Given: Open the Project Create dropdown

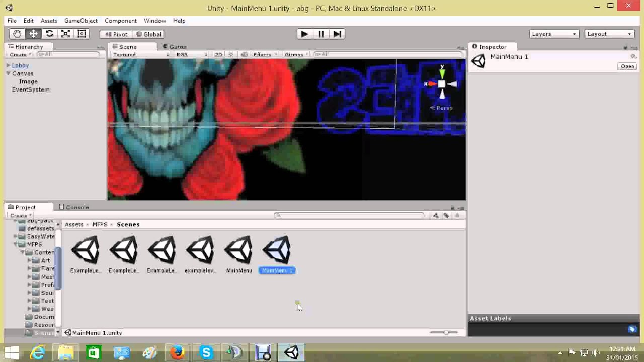Looking at the screenshot, I should [21, 215].
